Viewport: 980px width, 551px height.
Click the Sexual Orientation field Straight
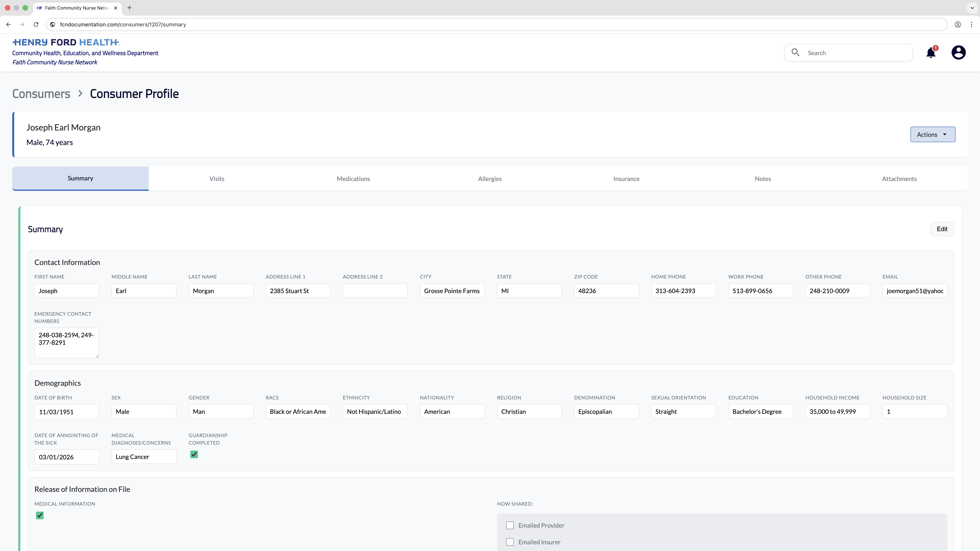point(684,412)
